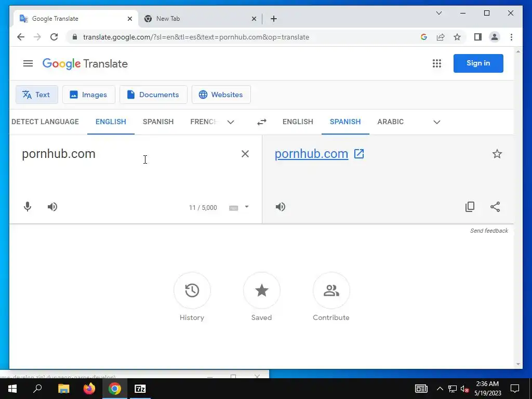Expand more target languages
This screenshot has width=532, height=399.
click(x=436, y=122)
